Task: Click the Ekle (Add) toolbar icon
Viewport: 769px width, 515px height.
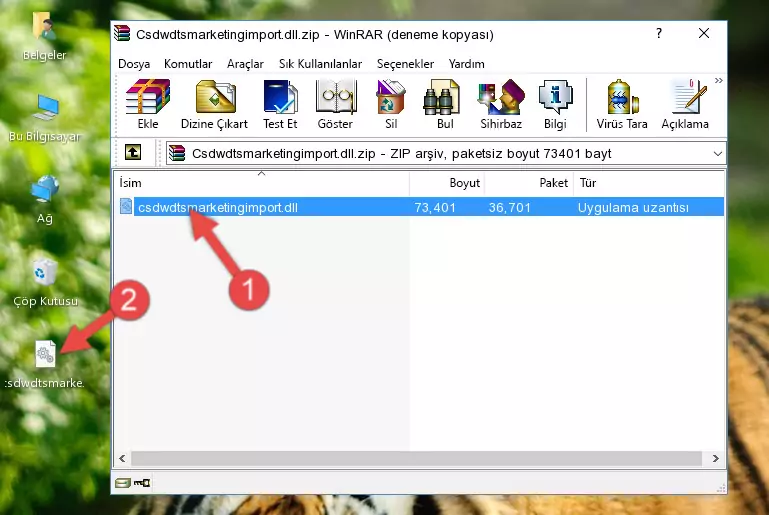Action: coord(148,104)
